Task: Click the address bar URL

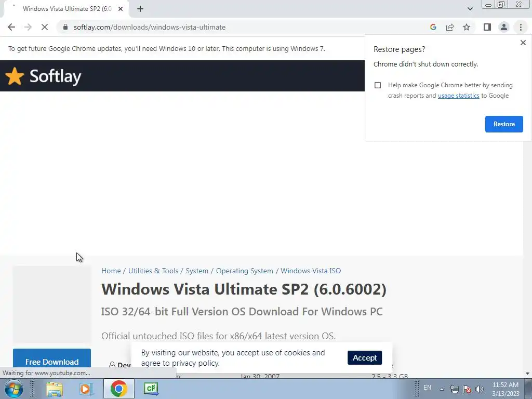Action: 149,27
